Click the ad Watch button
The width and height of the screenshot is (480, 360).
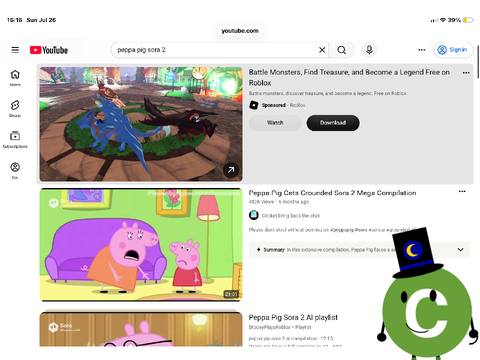[x=275, y=123]
